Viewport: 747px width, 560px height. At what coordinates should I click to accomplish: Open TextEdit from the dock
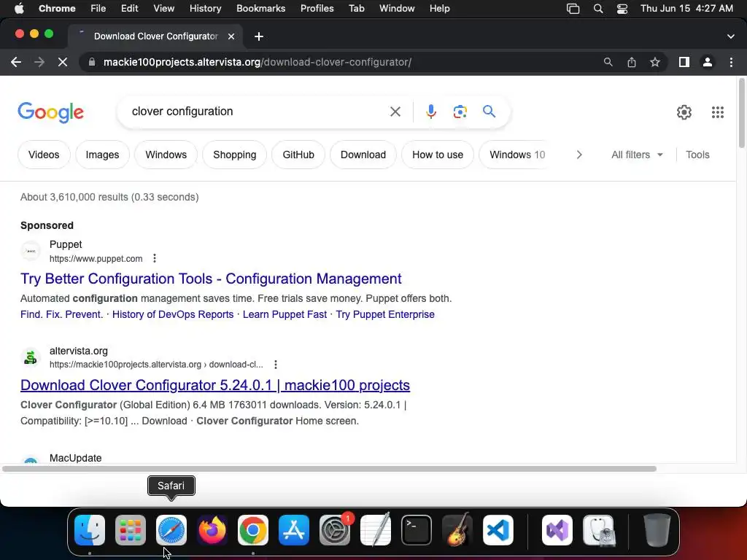coord(376,529)
